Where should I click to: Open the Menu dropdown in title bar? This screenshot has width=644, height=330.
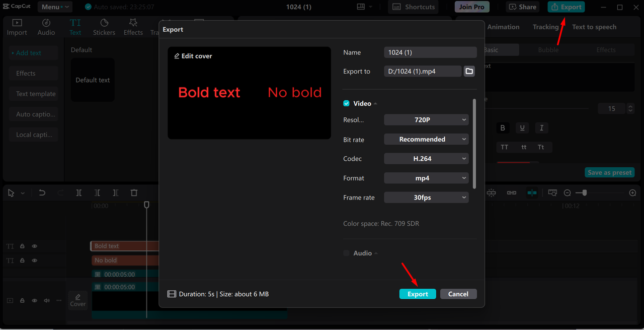point(55,7)
